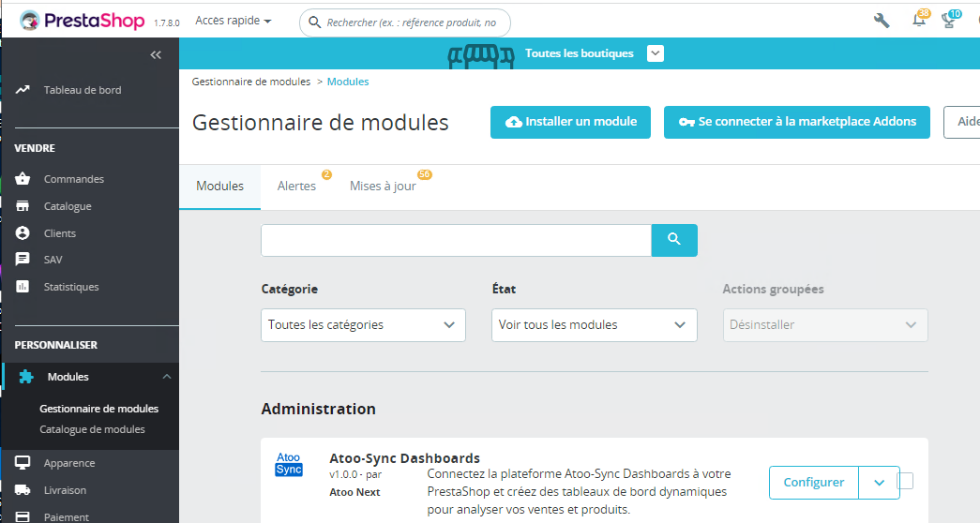Switch to the Alertes tab
Screen dimensions: 980x523
tap(297, 186)
